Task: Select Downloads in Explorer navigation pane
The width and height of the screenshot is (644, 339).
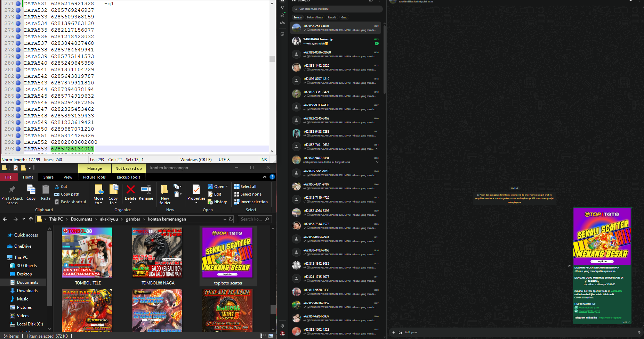Action: click(x=27, y=291)
